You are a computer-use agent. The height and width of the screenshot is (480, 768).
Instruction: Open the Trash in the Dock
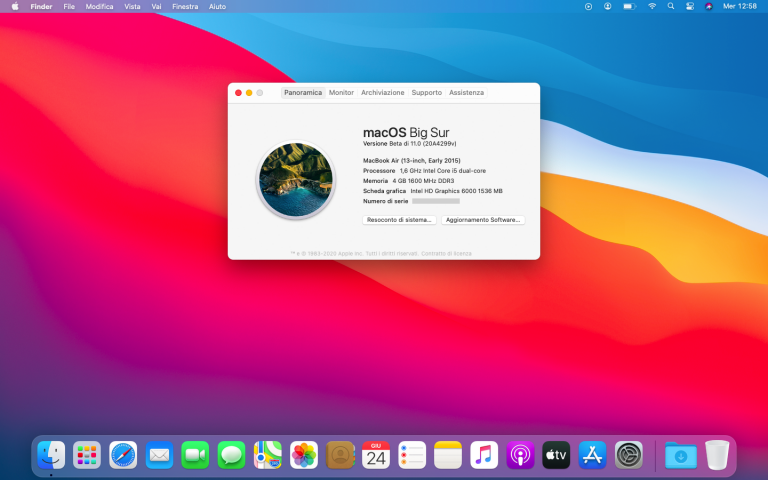717,455
